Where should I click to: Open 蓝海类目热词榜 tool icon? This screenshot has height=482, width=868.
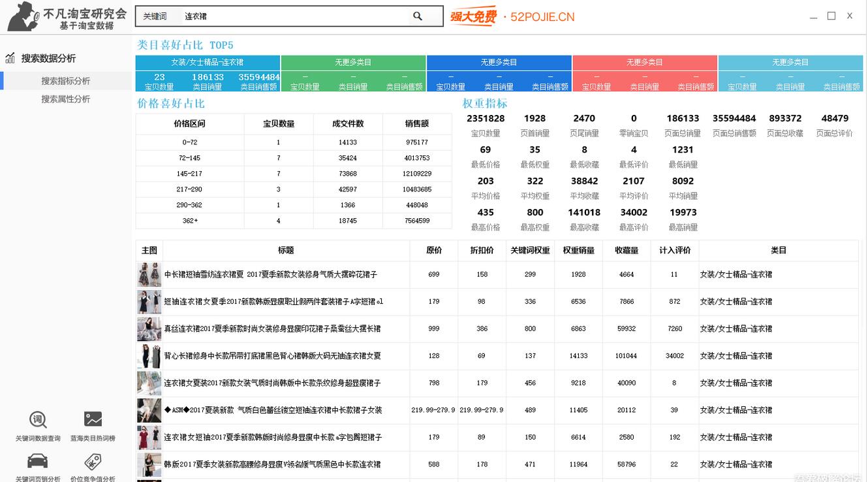pos(93,419)
